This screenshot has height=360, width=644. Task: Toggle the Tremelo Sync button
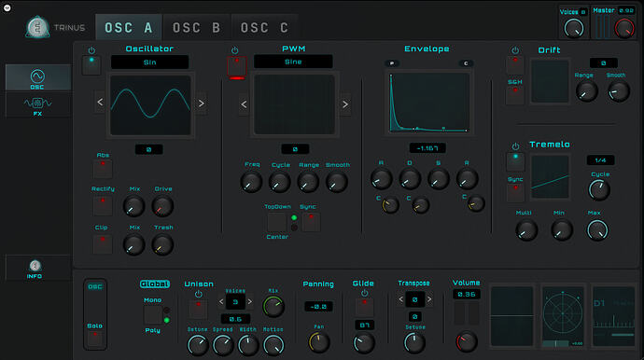(515, 192)
